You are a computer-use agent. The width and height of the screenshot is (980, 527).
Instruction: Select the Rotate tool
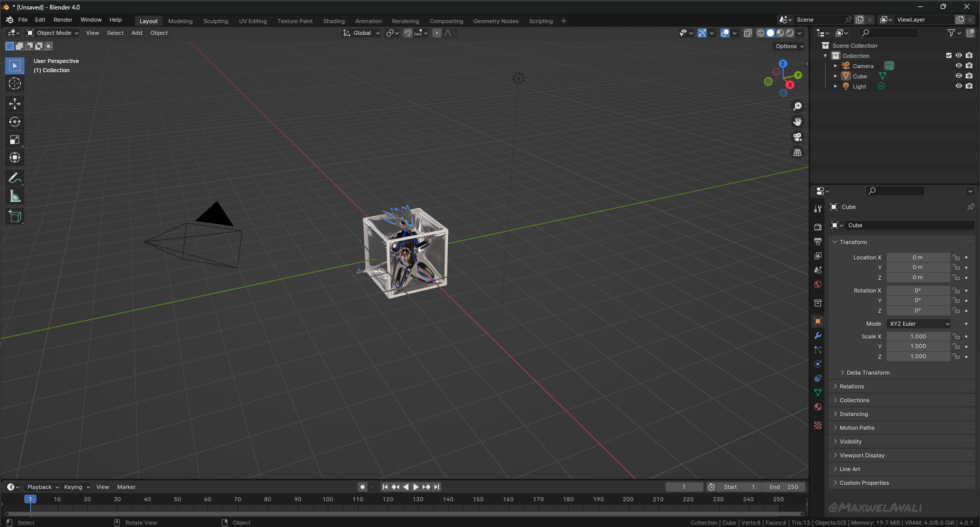coord(15,122)
